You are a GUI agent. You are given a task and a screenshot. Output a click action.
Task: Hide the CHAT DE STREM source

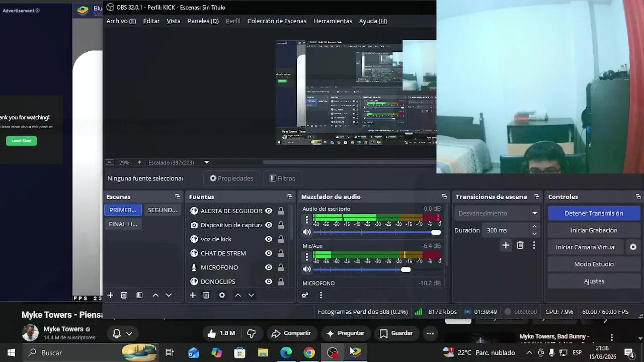pyautogui.click(x=269, y=253)
